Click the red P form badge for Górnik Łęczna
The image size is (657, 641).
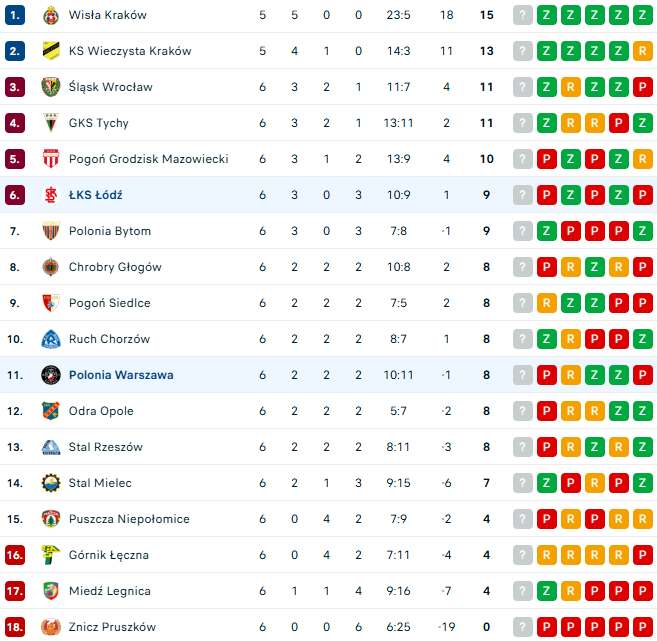click(x=643, y=555)
